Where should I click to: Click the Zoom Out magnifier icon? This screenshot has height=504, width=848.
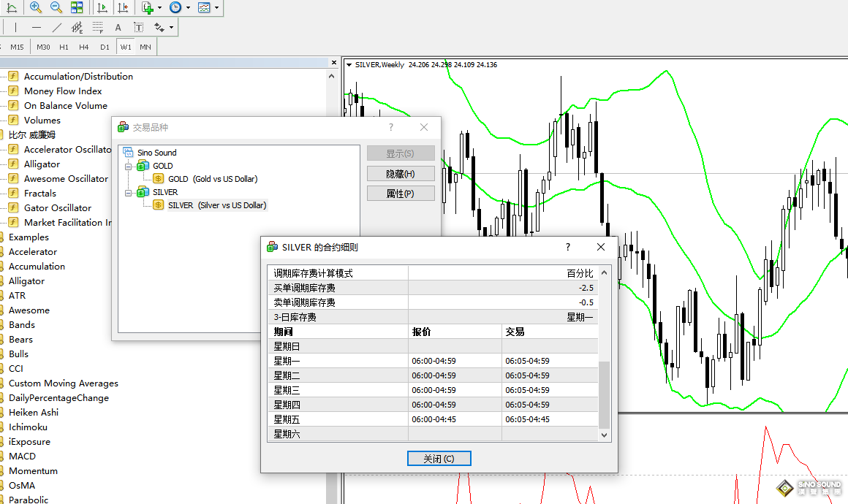click(56, 8)
